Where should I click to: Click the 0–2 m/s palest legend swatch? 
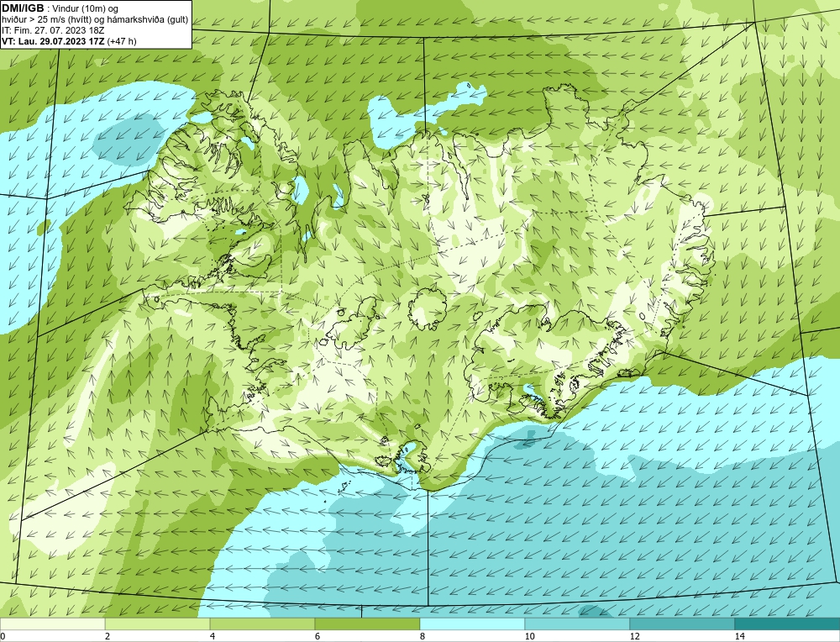tap(52, 624)
